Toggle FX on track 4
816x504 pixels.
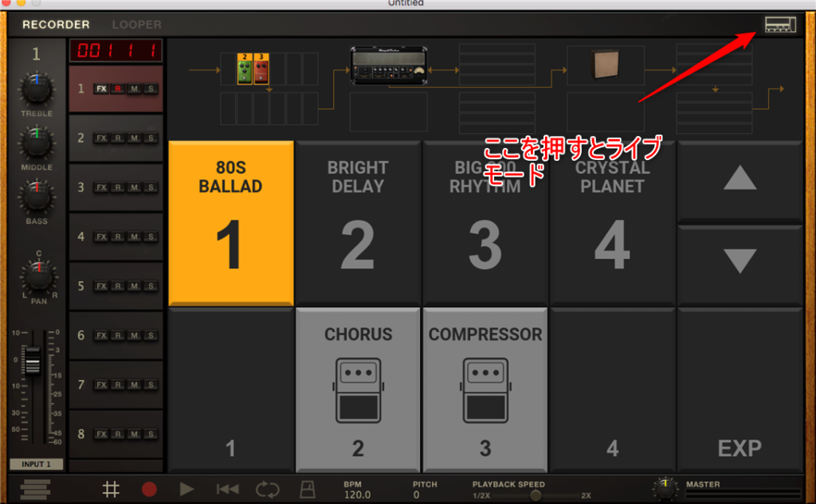101,236
